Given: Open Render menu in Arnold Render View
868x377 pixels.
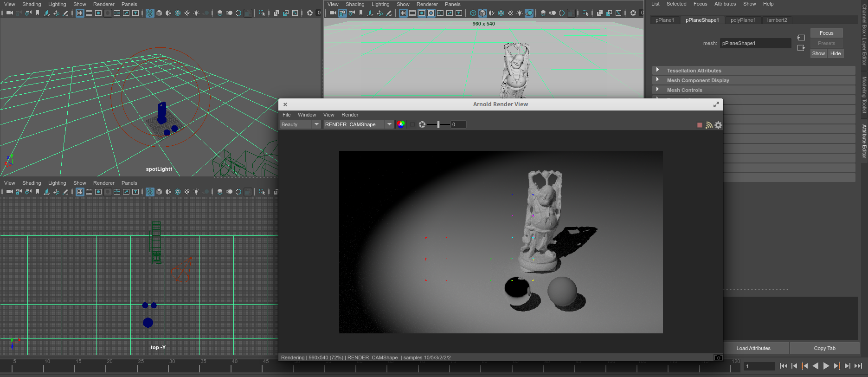Looking at the screenshot, I should [350, 115].
